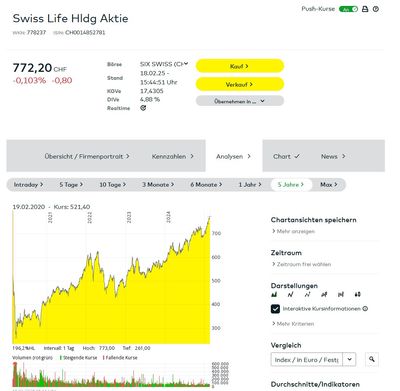Open the help question-mark icon at top
The image size is (400, 391).
[376, 9]
